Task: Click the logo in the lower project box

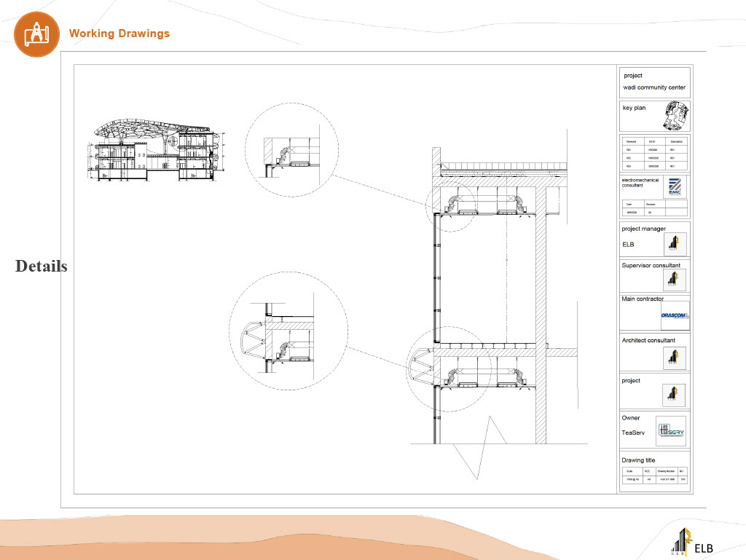Action: [x=673, y=395]
